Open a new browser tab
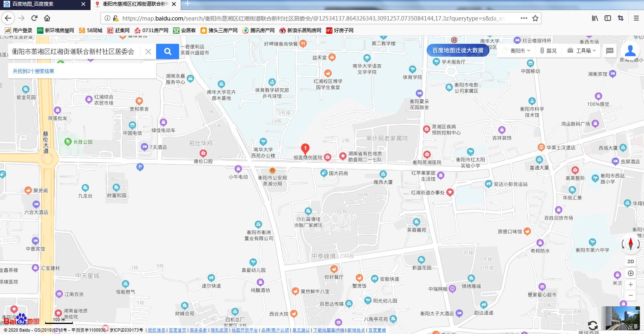The width and height of the screenshot is (644, 334). click(187, 4)
